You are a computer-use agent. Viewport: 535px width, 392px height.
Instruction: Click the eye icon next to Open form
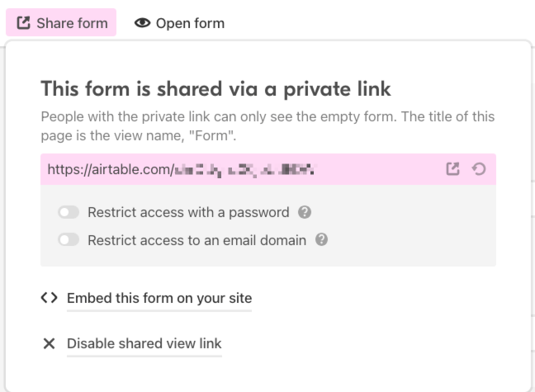pyautogui.click(x=142, y=23)
